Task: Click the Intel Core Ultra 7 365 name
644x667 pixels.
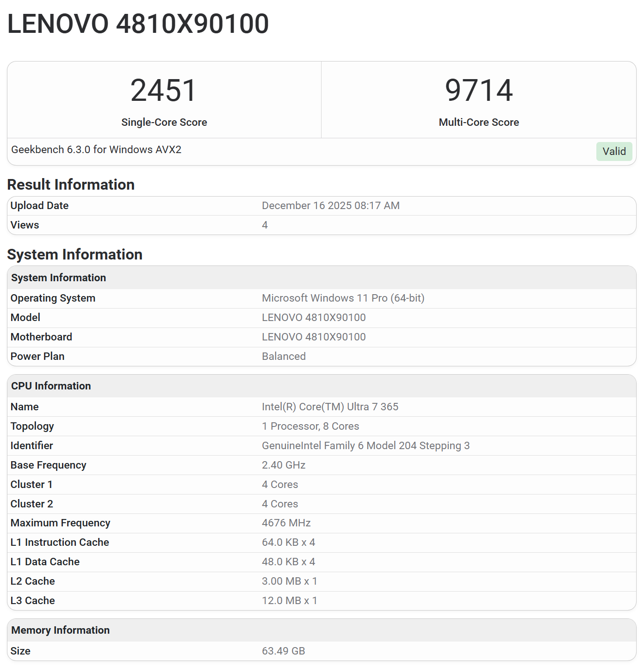Action: click(330, 407)
